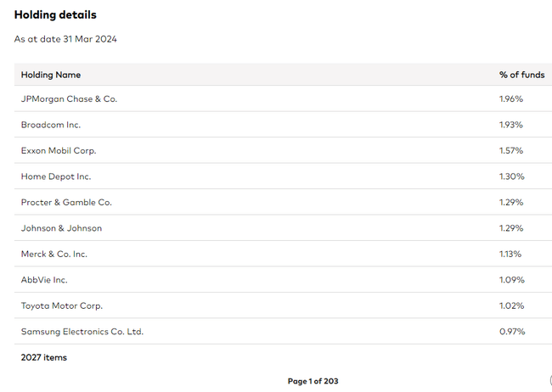Click the Page 1 of 203 indicator

pyautogui.click(x=313, y=381)
